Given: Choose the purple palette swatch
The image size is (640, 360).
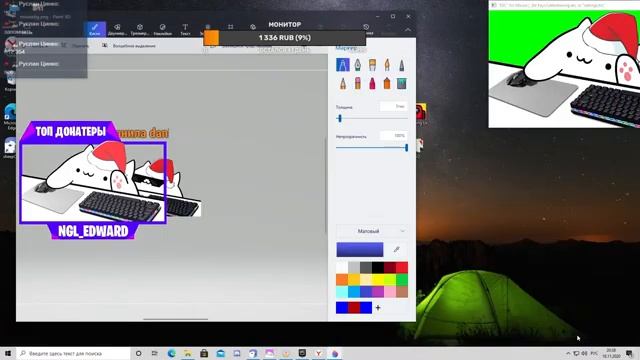Looking at the screenshot, I should click(x=378, y=291).
